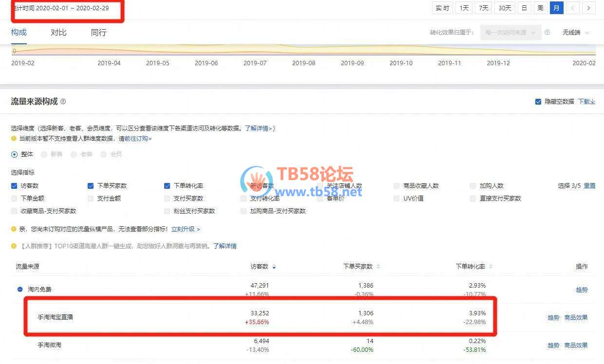Select the 月 granularity button
Image resolution: width=604 pixels, height=364 pixels.
556,8
